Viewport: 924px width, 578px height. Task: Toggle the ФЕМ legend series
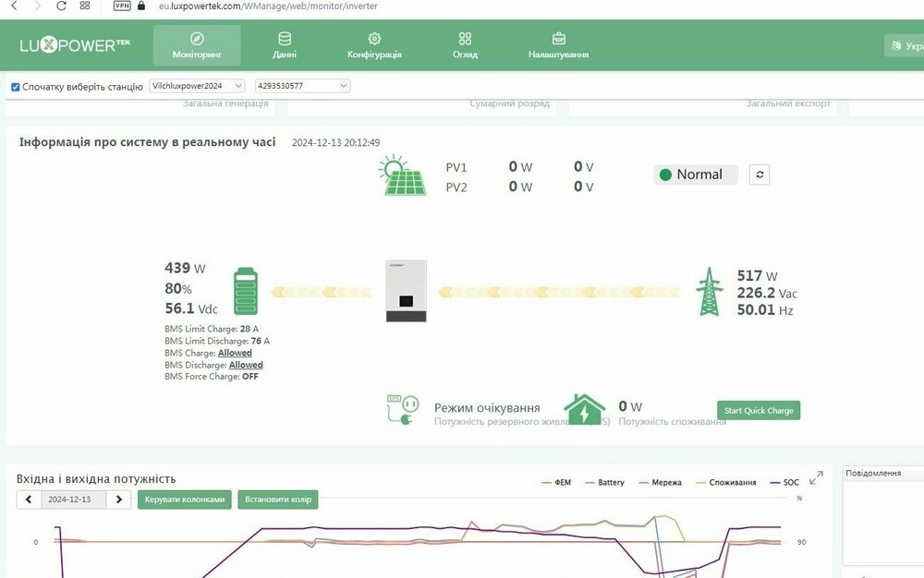click(556, 482)
